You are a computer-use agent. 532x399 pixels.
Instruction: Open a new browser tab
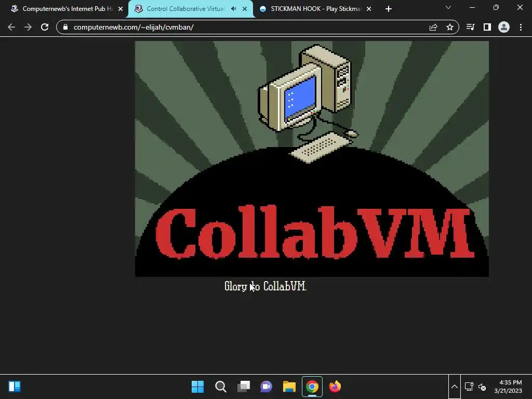pyautogui.click(x=389, y=9)
